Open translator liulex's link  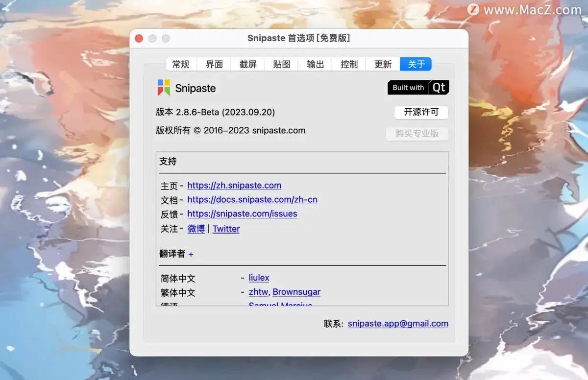(259, 278)
